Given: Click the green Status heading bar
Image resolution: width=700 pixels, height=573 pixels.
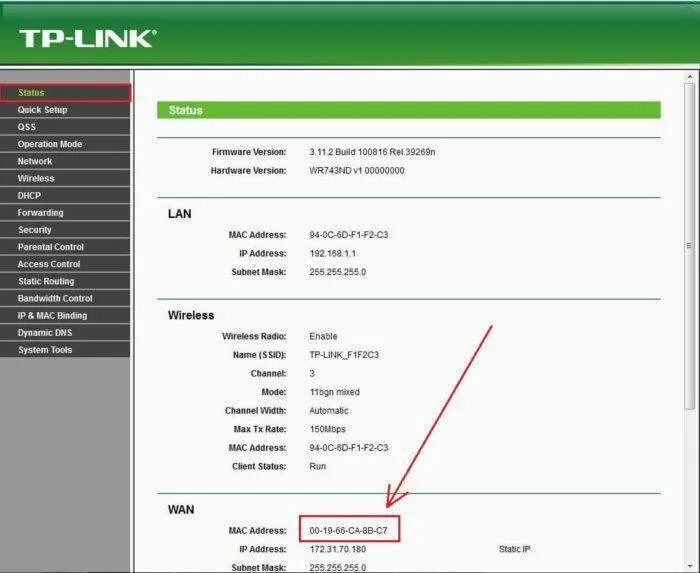Looking at the screenshot, I should (408, 110).
